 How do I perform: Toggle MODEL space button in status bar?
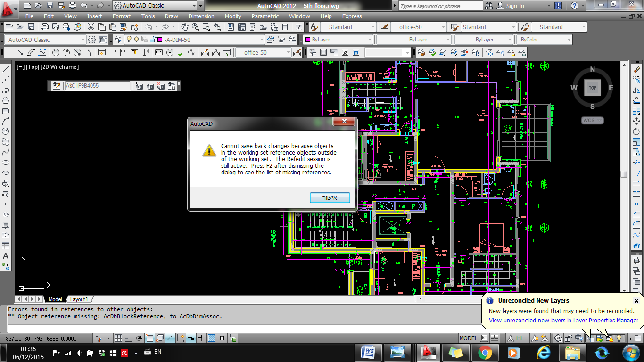[468, 338]
